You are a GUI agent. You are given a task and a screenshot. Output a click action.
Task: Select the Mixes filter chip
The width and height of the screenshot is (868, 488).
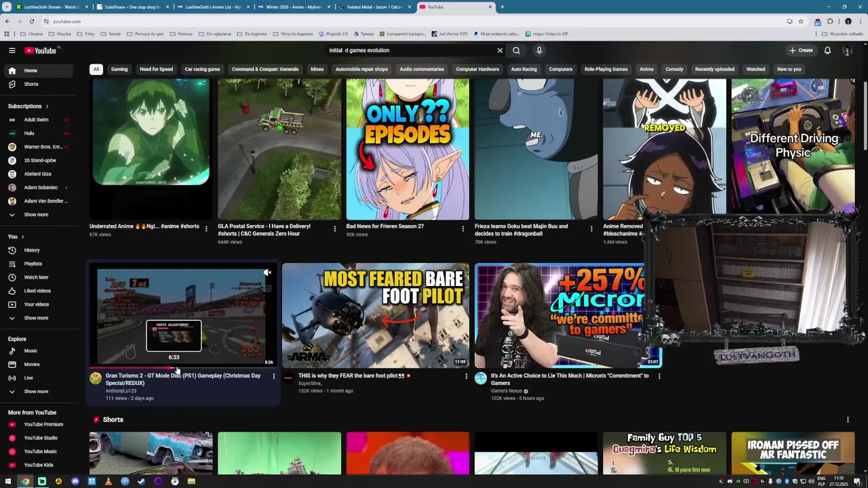[x=317, y=69]
